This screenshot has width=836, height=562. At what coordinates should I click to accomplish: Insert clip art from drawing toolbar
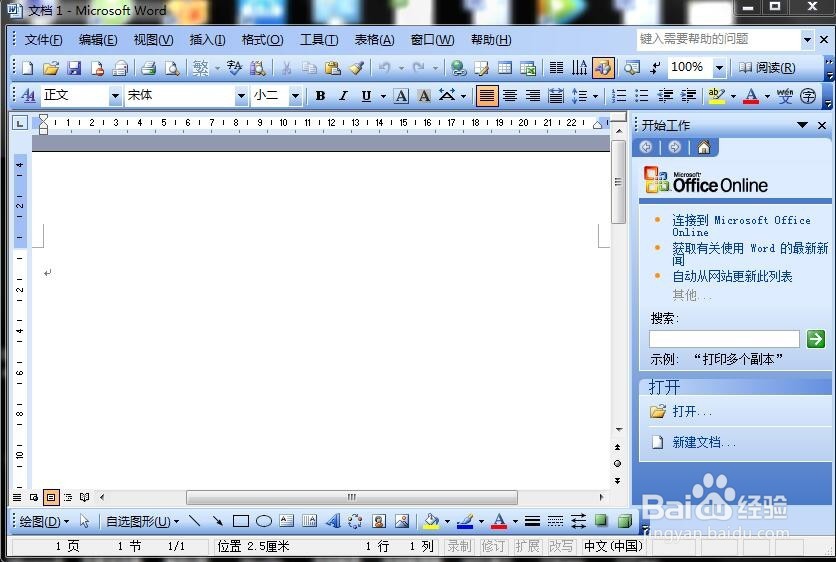tap(379, 521)
